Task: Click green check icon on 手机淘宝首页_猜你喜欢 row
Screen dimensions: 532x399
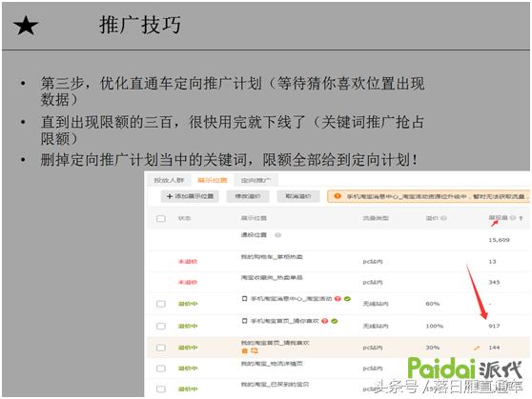Action: click(x=335, y=321)
